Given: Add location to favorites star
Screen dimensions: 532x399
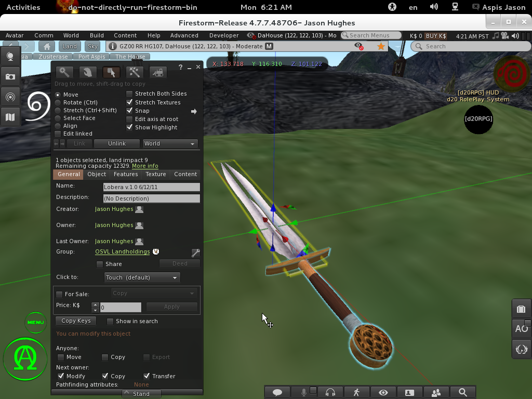Looking at the screenshot, I should pos(381,46).
